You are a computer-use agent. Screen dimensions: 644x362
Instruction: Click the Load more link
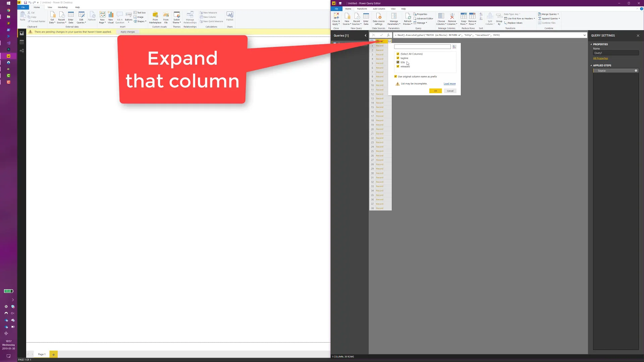click(x=449, y=84)
